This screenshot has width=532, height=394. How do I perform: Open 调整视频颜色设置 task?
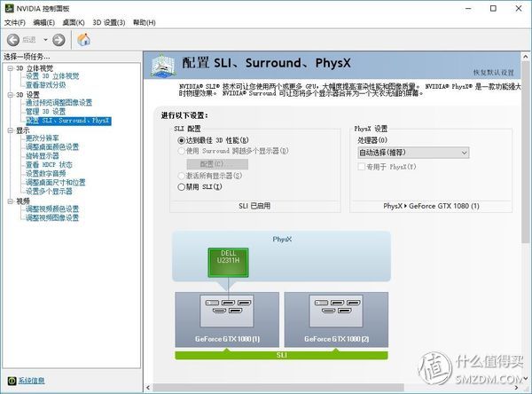[x=52, y=209]
